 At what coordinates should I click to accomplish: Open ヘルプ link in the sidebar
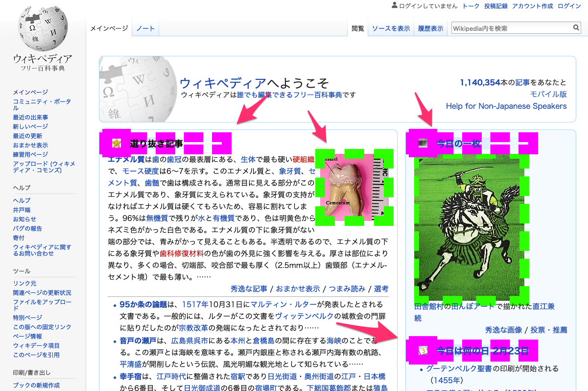[x=22, y=200]
